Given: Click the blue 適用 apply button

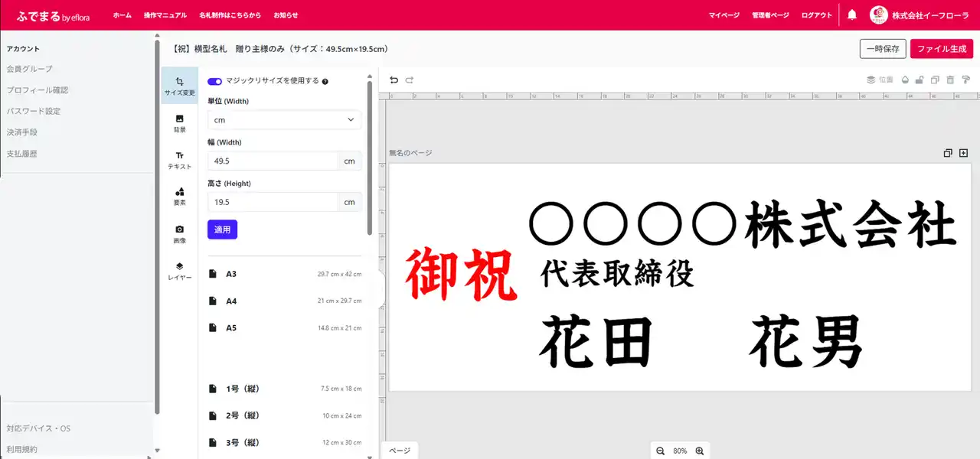Looking at the screenshot, I should (x=222, y=229).
